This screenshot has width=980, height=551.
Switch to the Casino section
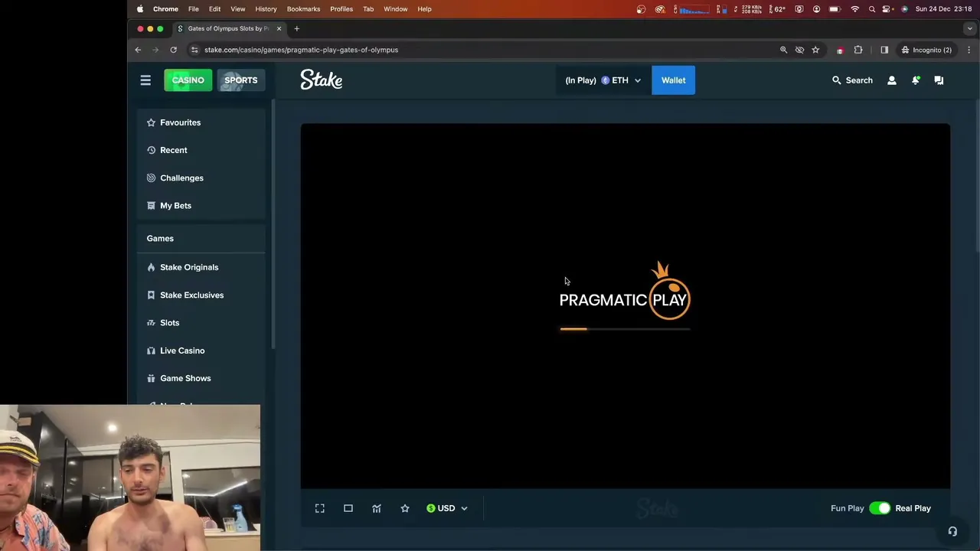coord(188,80)
